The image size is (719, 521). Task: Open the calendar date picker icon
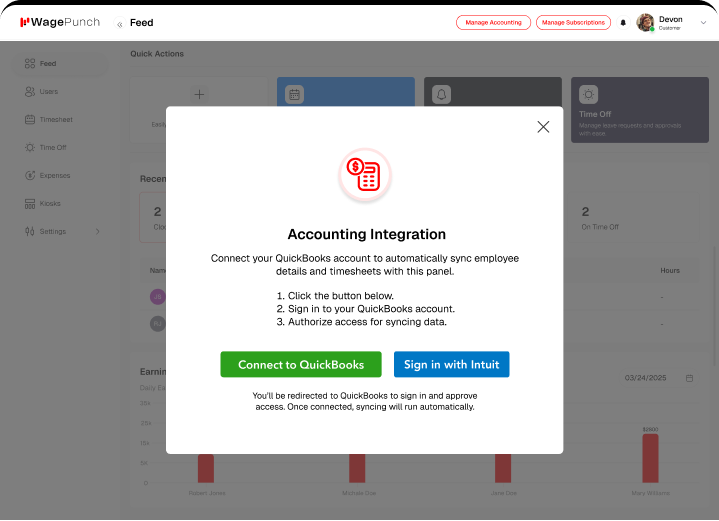[690, 378]
